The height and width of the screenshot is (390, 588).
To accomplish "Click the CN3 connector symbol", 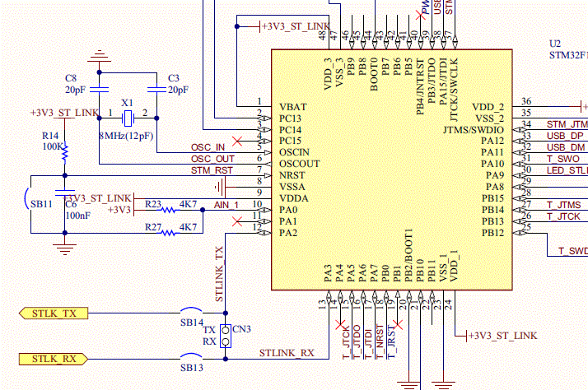I will coord(226,336).
